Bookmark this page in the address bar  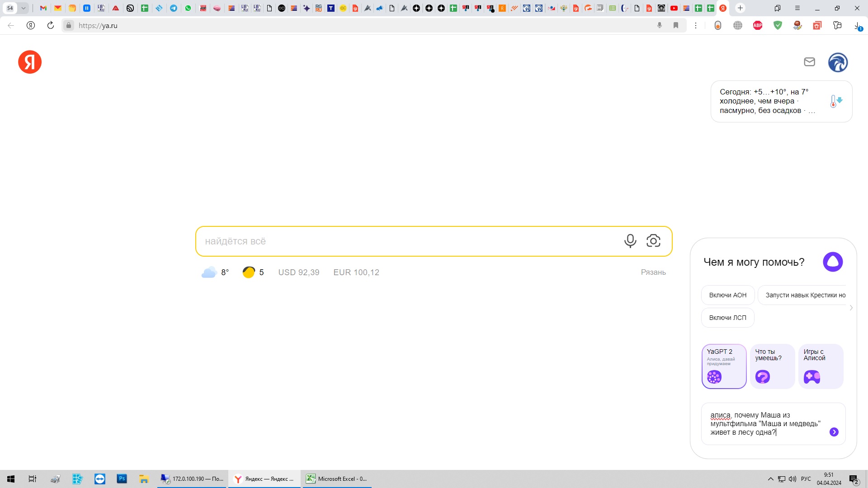[676, 26]
